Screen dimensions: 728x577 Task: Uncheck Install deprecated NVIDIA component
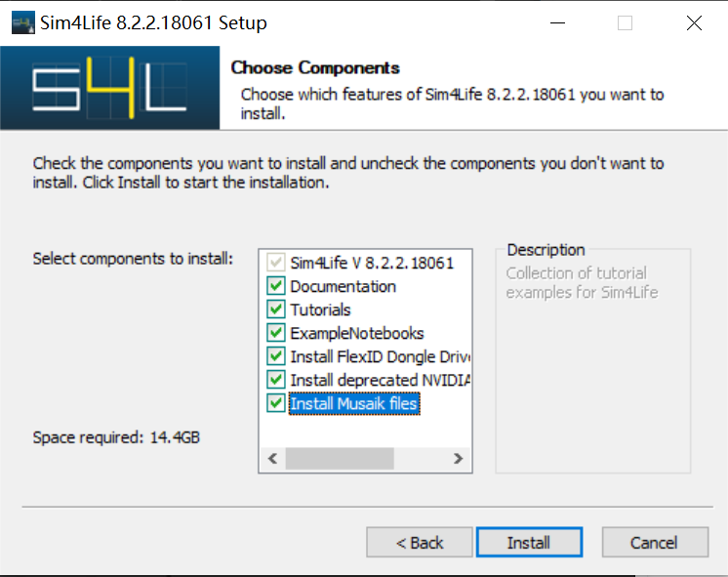275,380
